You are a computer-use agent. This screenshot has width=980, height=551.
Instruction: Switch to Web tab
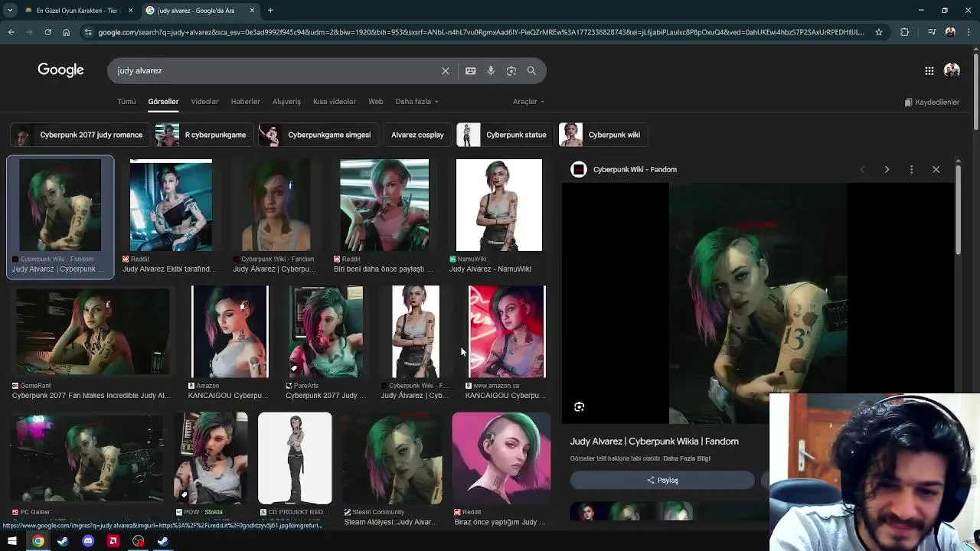click(x=375, y=101)
